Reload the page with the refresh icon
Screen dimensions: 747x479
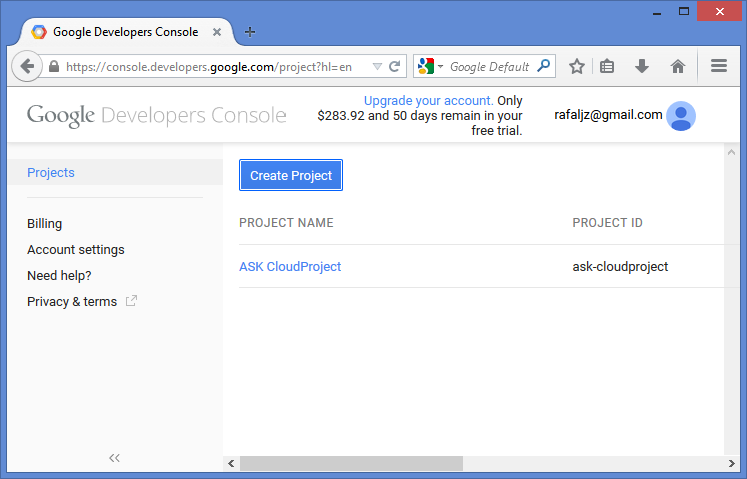[394, 66]
